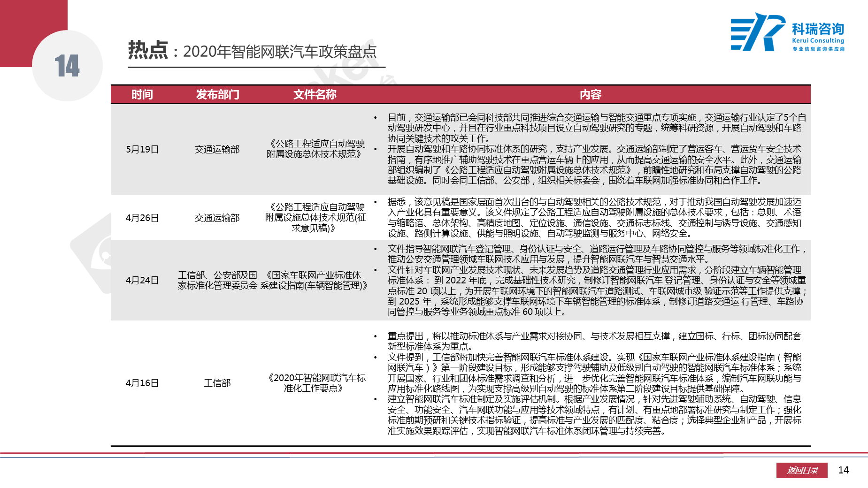Click the paragraph starting 文件提到，工信部将加快完善
Screen dimensions: 868x488
point(594,373)
